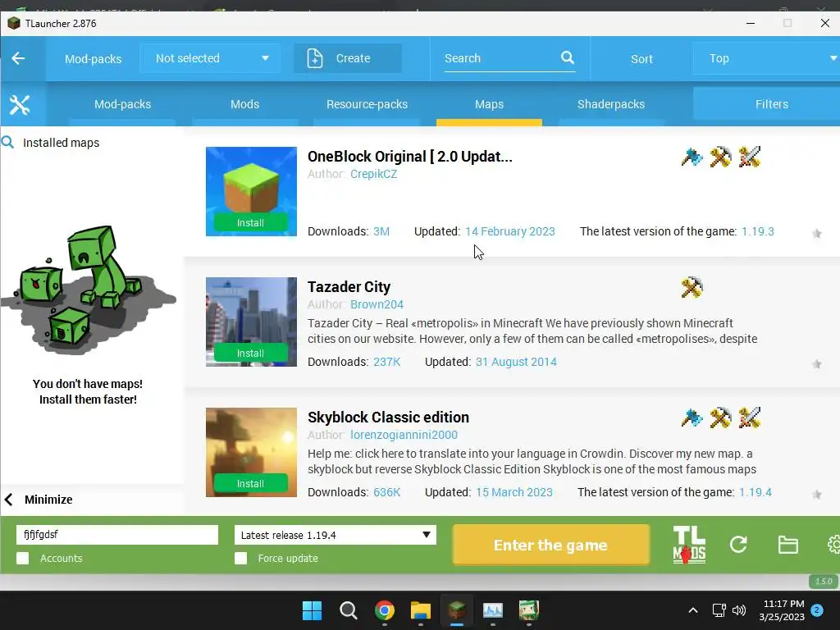
Task: Click the TLauncher taskbar icon
Action: point(456,610)
